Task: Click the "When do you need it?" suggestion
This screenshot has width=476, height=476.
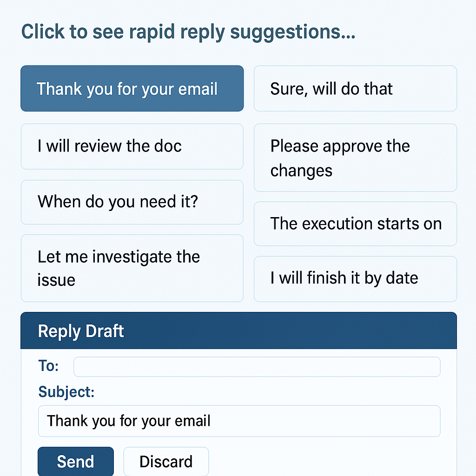Action: (x=132, y=202)
